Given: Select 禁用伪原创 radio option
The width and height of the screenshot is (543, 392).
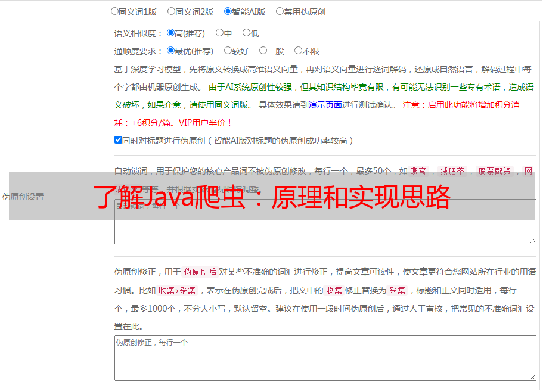Looking at the screenshot, I should 280,11.
